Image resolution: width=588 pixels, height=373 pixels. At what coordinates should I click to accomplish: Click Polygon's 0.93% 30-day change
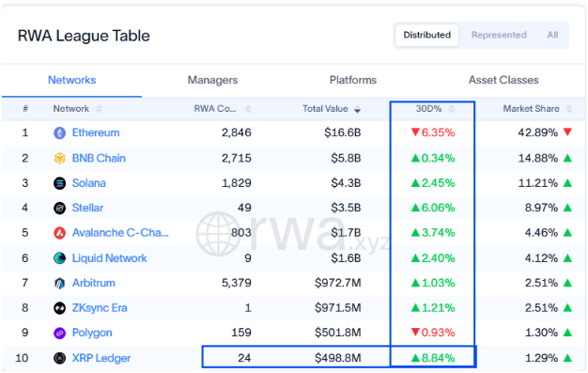coord(433,333)
